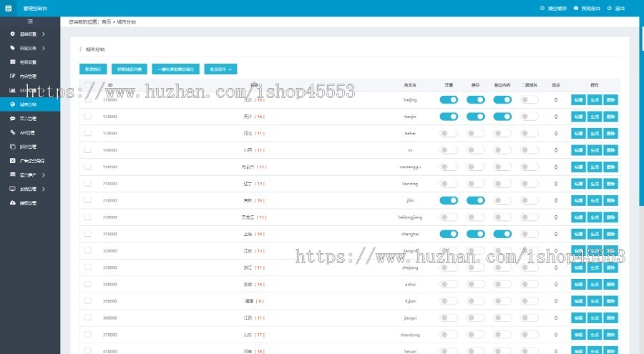This screenshot has width=644, height=354.
Task: Expand the 基础设置 chevron in sidebar
Action: point(44,34)
